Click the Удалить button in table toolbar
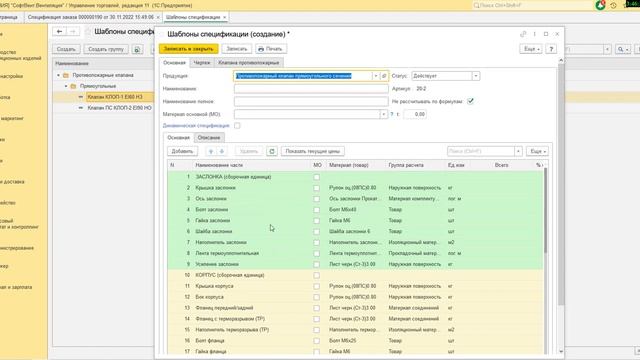The image size is (640, 360). click(x=249, y=151)
